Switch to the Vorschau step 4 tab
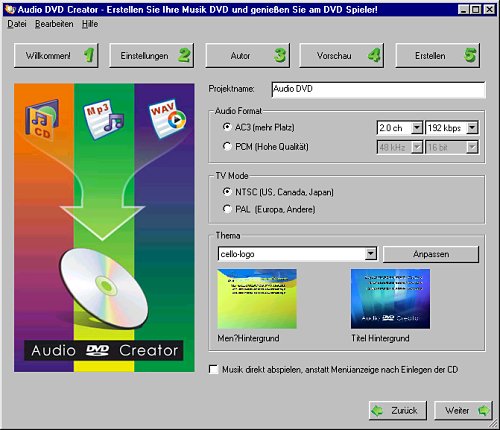The width and height of the screenshot is (500, 430). 342,55
